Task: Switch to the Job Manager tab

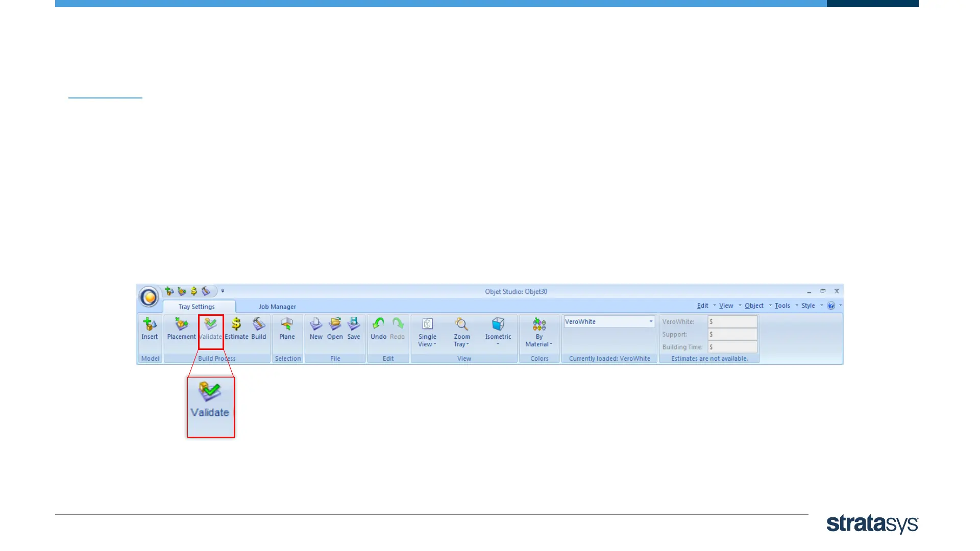Action: point(277,307)
